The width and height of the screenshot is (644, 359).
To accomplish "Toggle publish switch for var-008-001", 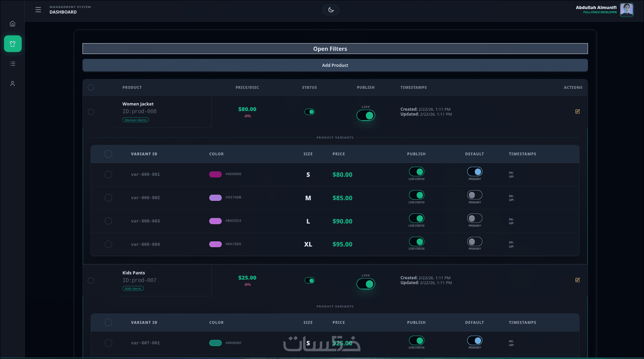I will pos(416,172).
